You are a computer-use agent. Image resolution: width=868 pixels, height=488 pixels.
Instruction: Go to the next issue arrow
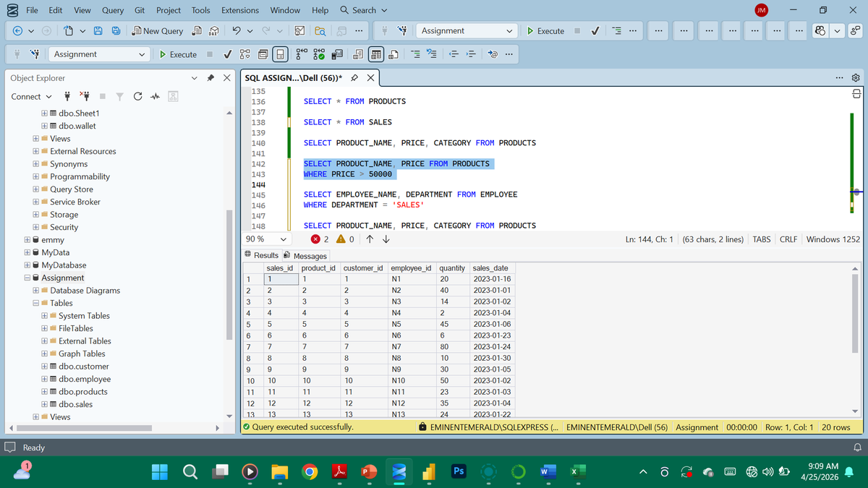point(386,239)
